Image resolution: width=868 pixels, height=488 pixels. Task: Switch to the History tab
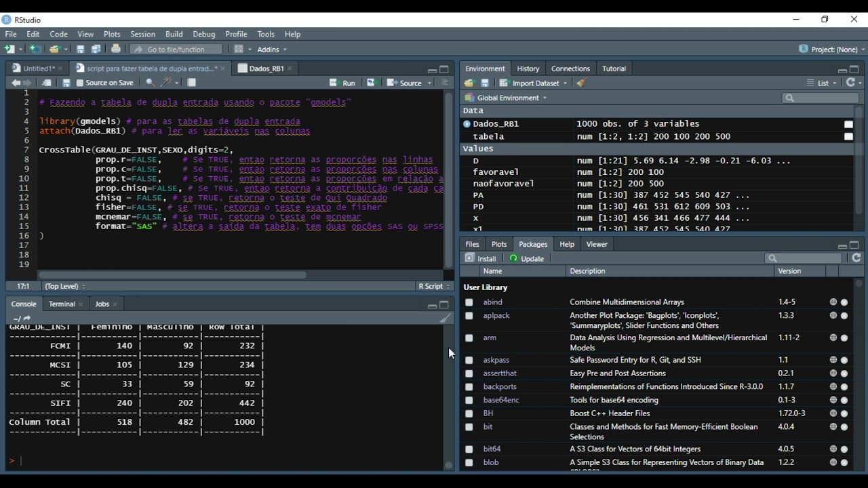point(528,68)
